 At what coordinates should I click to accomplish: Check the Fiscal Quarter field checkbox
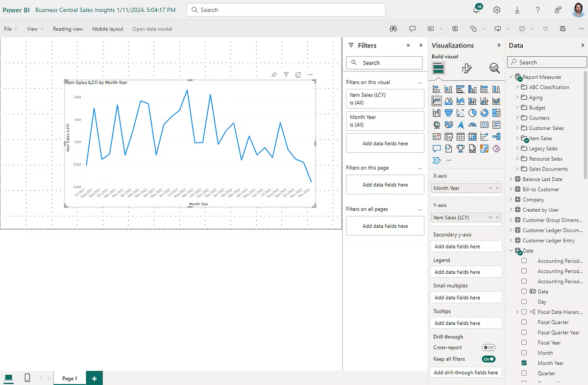click(x=524, y=322)
